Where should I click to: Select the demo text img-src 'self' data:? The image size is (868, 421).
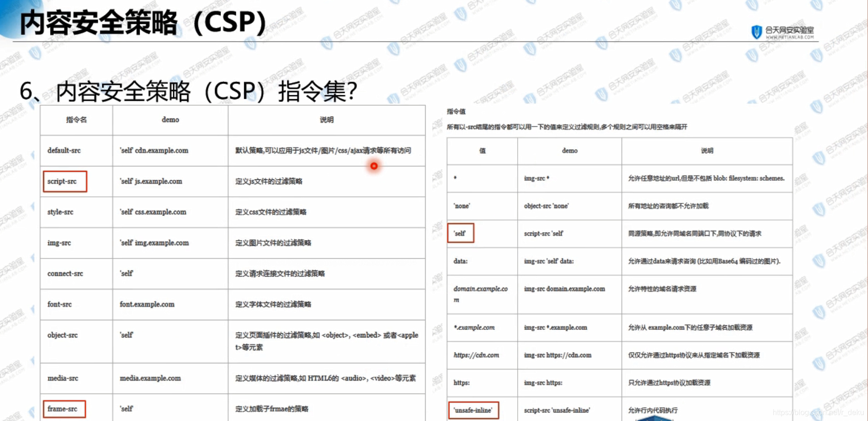pos(549,261)
